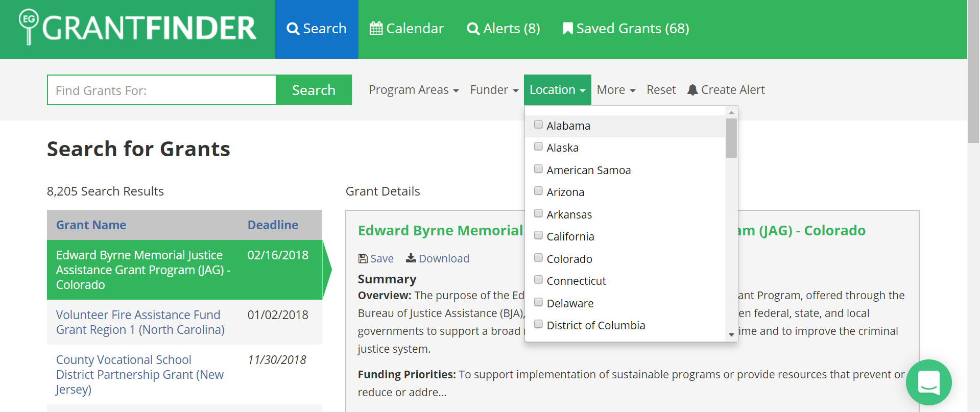Image resolution: width=980 pixels, height=412 pixels.
Task: Check the Alabama checkbox
Action: pyautogui.click(x=538, y=125)
